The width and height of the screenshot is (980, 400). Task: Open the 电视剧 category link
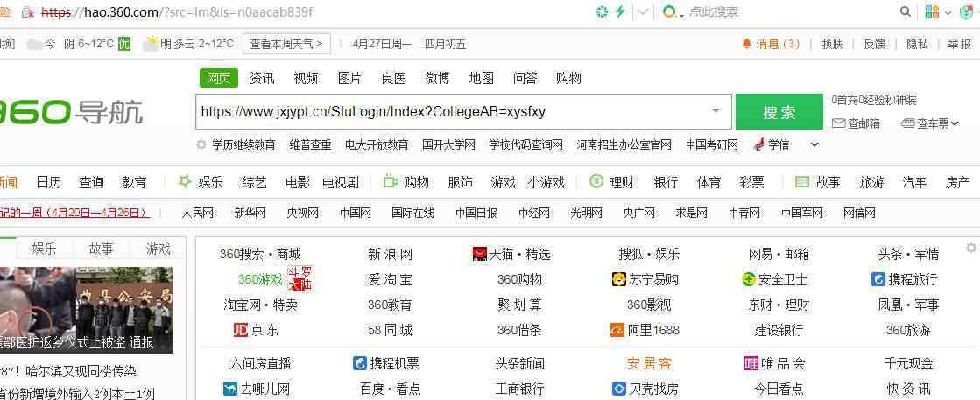[341, 182]
